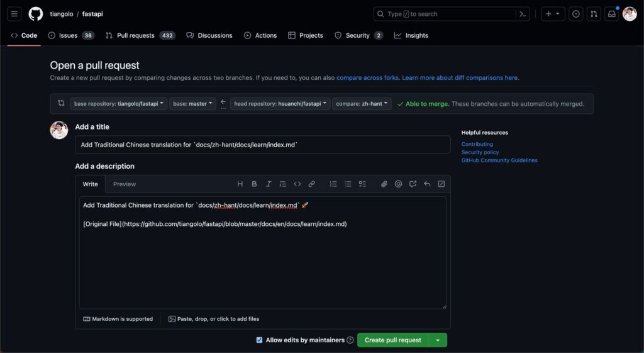644x353 pixels.
Task: Open compare: zh-hant branch dropdown
Action: pyautogui.click(x=362, y=104)
